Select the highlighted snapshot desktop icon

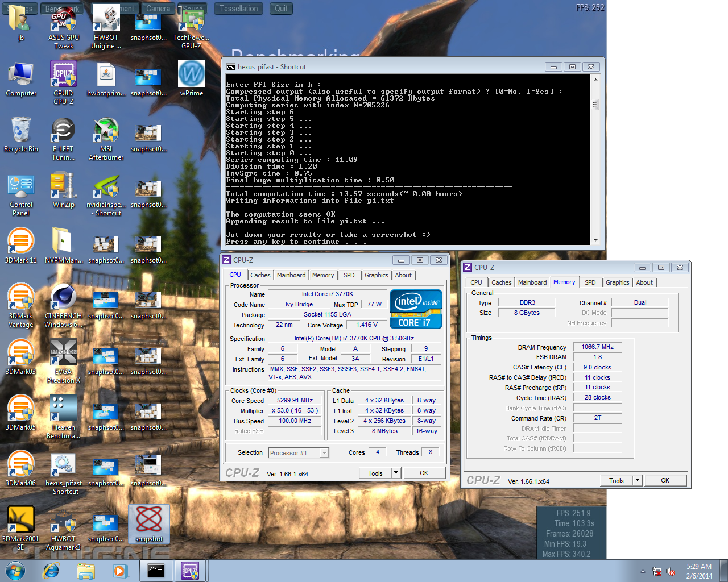pyautogui.click(x=149, y=524)
